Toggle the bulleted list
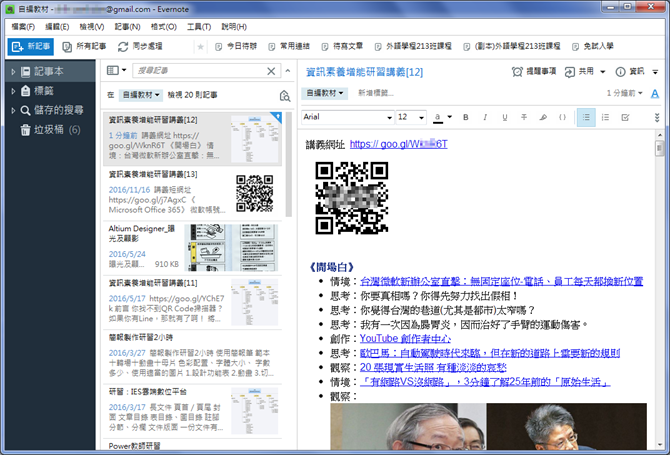This screenshot has height=455, width=670. pyautogui.click(x=586, y=117)
